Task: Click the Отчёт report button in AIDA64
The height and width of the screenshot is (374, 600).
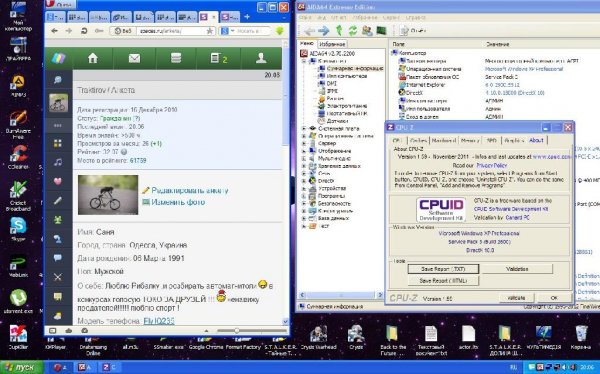Action: (x=413, y=31)
